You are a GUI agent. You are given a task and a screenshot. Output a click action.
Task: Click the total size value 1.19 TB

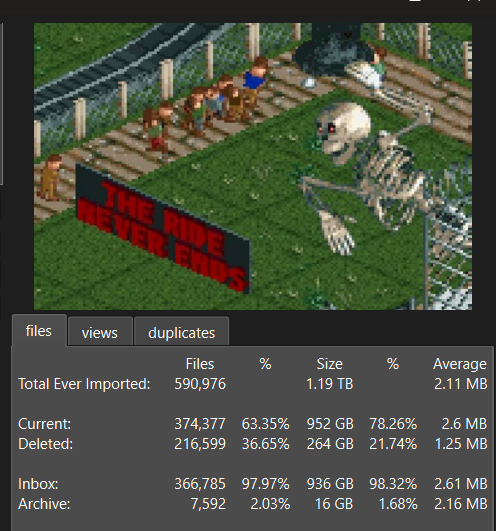click(x=330, y=384)
